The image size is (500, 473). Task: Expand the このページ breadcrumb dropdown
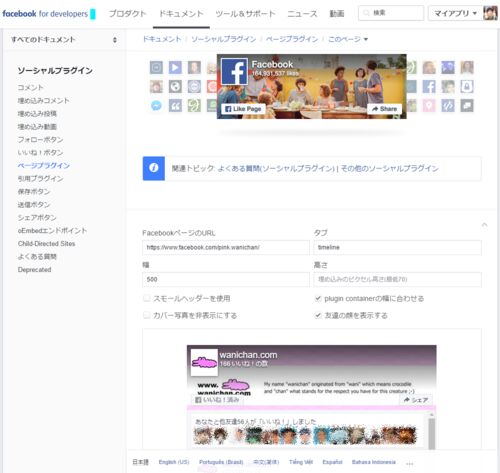pyautogui.click(x=348, y=39)
